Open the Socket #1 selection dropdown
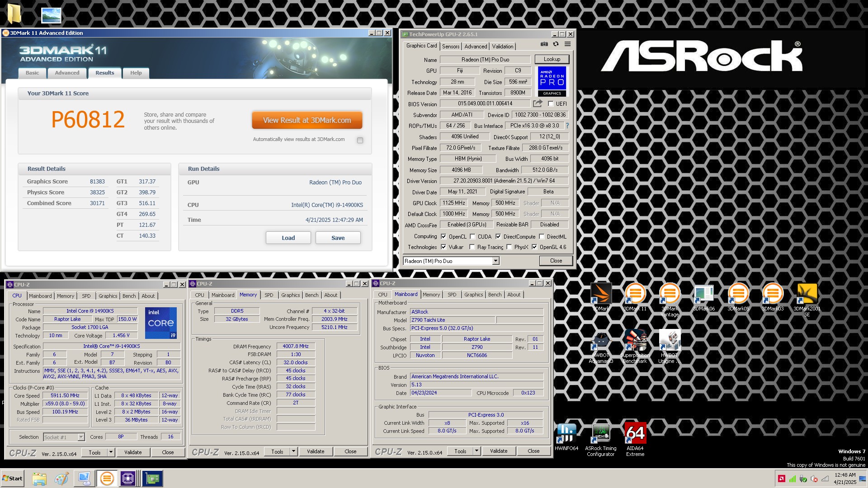The image size is (868, 488). click(x=81, y=437)
